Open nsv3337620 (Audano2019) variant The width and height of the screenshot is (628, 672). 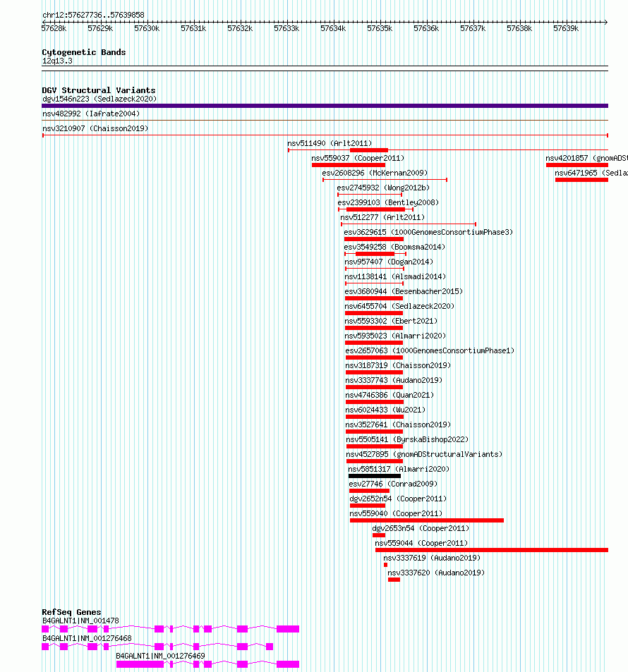436,573
